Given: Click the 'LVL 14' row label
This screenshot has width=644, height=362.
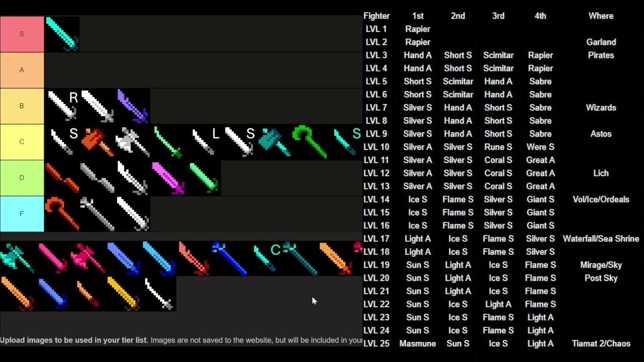Looking at the screenshot, I should click(x=376, y=199).
